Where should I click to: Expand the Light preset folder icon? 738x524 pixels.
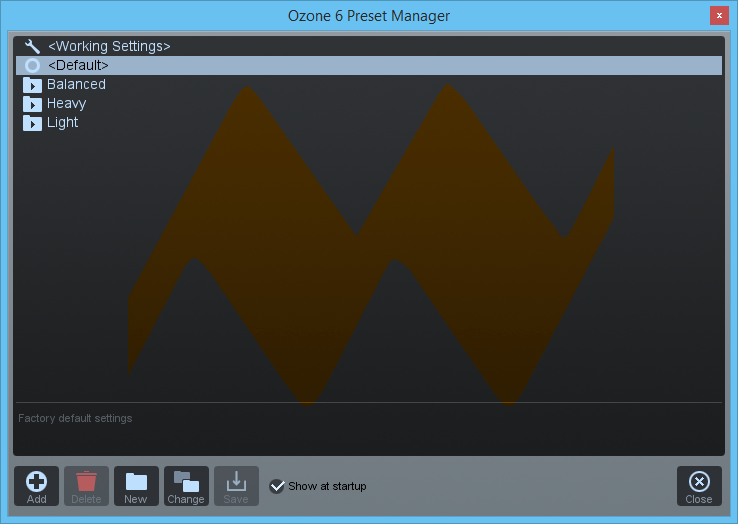pyautogui.click(x=32, y=123)
